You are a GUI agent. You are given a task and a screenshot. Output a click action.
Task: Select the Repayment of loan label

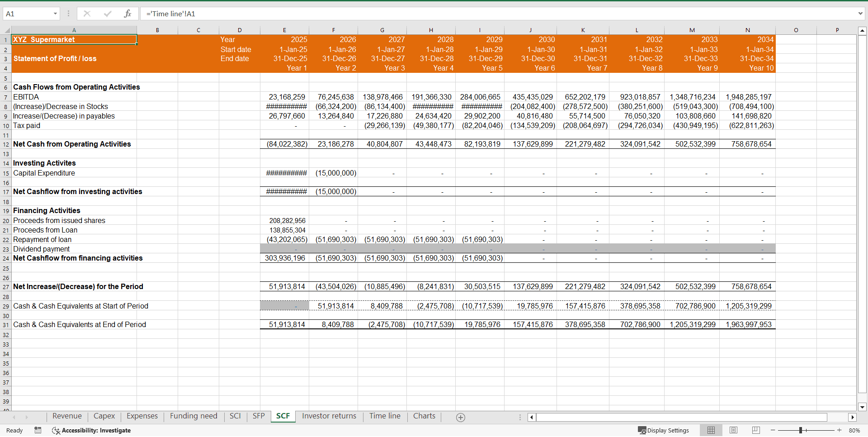(42, 239)
